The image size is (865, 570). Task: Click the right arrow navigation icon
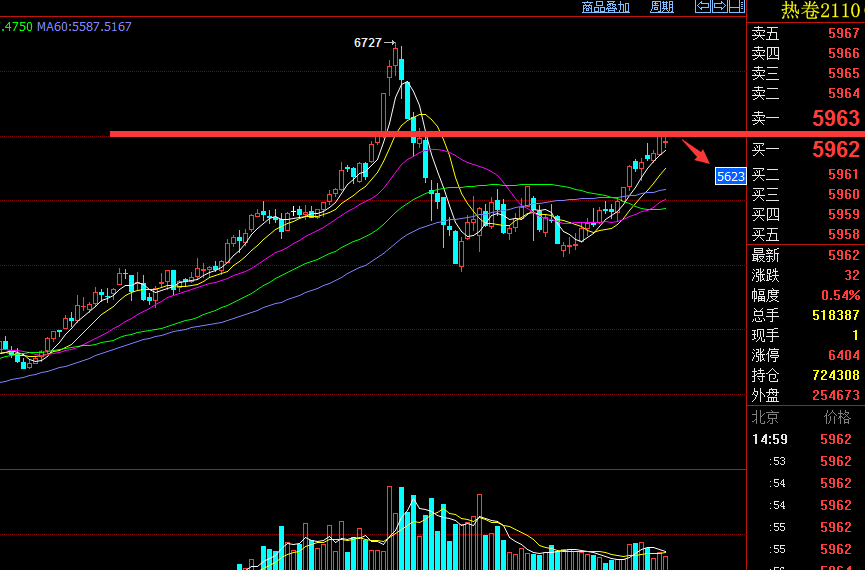coord(719,7)
